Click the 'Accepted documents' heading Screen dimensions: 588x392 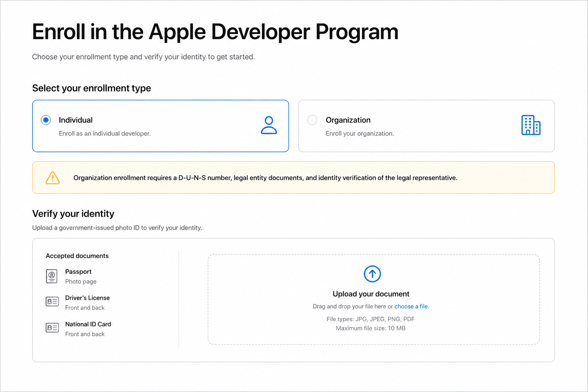click(x=77, y=256)
